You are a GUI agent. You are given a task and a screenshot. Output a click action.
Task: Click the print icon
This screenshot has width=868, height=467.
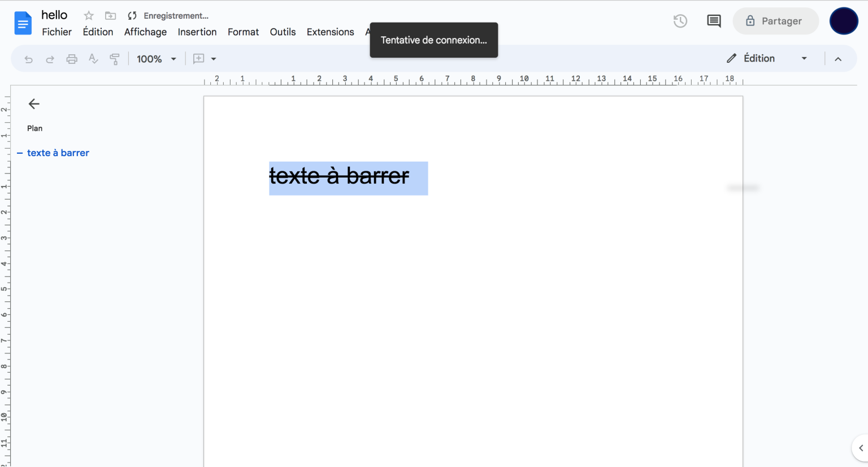pos(72,59)
